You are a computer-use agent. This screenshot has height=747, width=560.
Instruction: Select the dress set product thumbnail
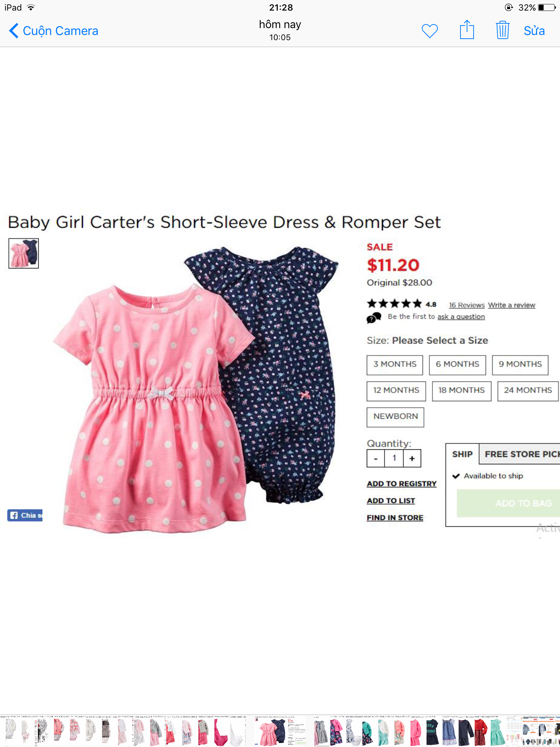click(x=24, y=253)
